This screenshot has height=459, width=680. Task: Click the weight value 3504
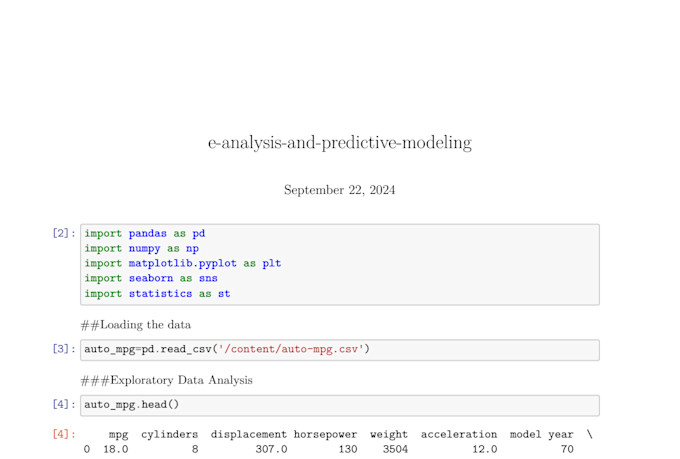tap(395, 449)
